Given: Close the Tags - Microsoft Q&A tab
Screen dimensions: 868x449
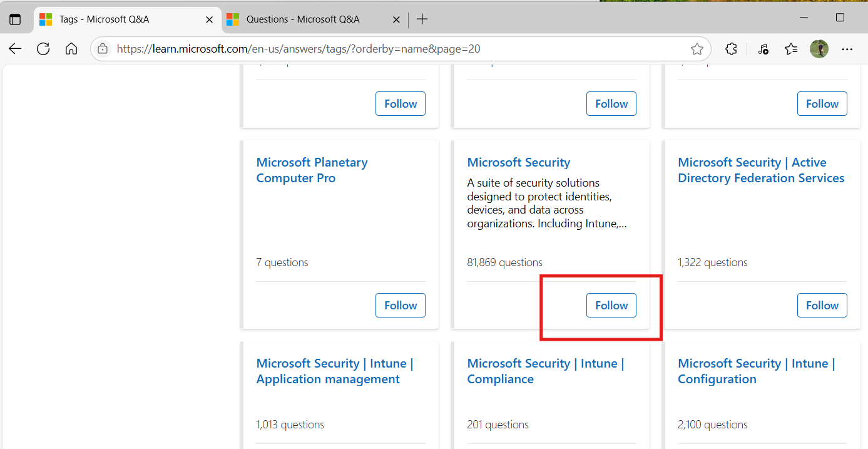Looking at the screenshot, I should coord(210,19).
